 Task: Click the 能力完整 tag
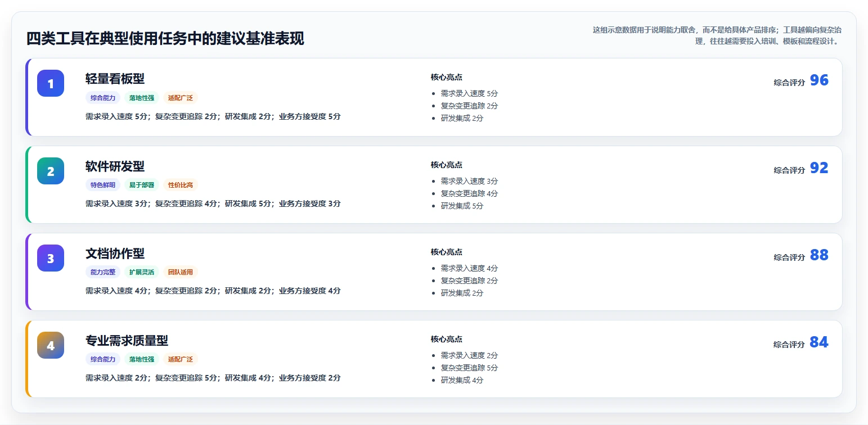103,272
